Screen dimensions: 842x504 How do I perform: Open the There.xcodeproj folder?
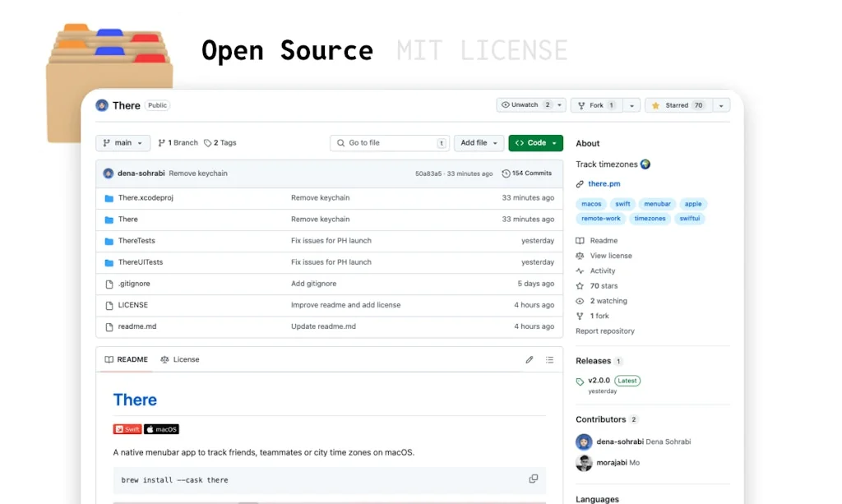(146, 198)
